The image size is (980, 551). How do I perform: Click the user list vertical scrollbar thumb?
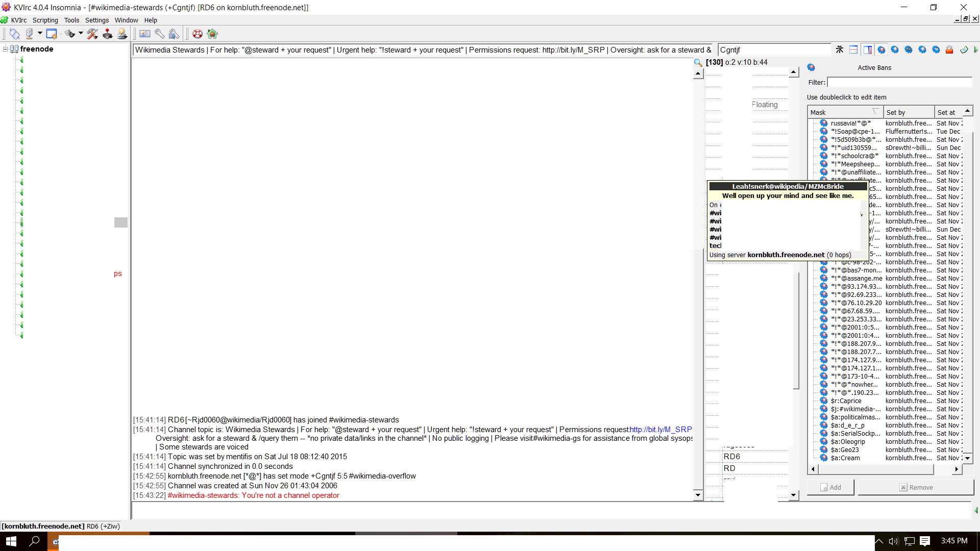point(796,331)
